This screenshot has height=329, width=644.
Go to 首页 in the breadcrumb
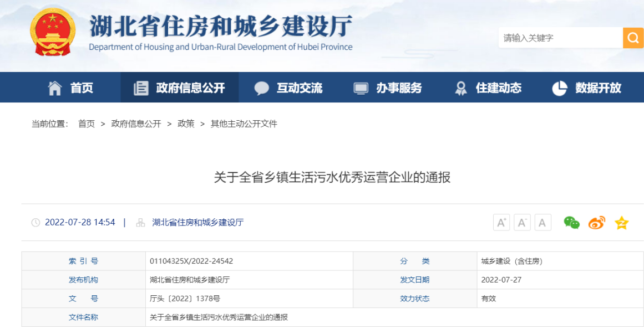click(x=86, y=124)
